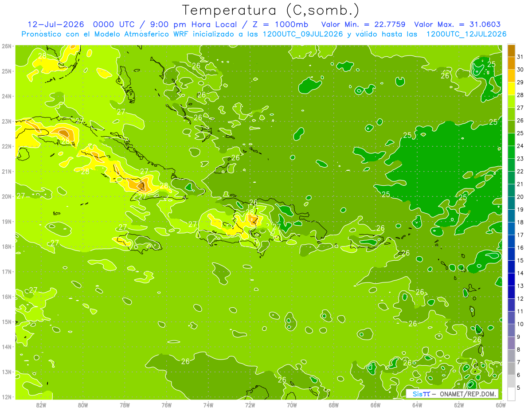Click the "70W" longitude axis label
This screenshot has width=532, height=411.
coord(292,405)
